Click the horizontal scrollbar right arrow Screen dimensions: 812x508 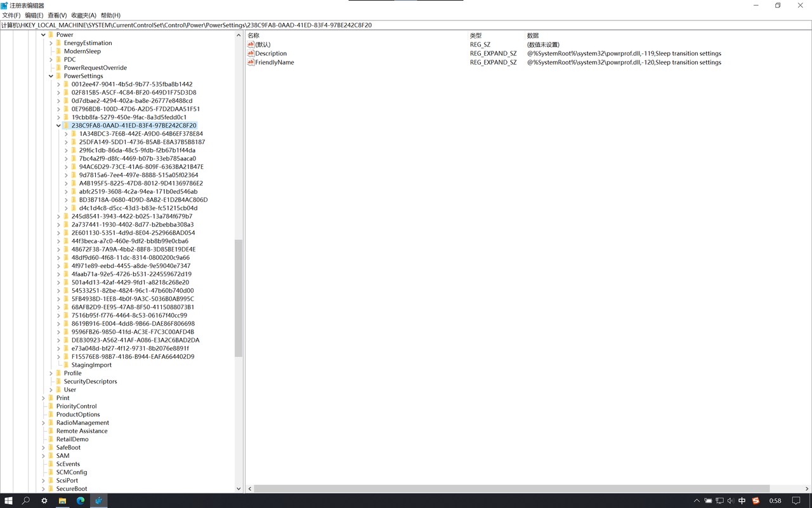tap(807, 489)
